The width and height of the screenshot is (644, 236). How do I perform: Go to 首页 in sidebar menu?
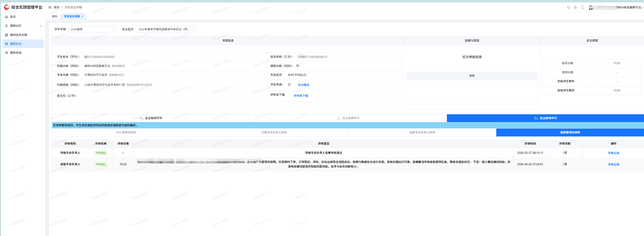(x=23, y=17)
